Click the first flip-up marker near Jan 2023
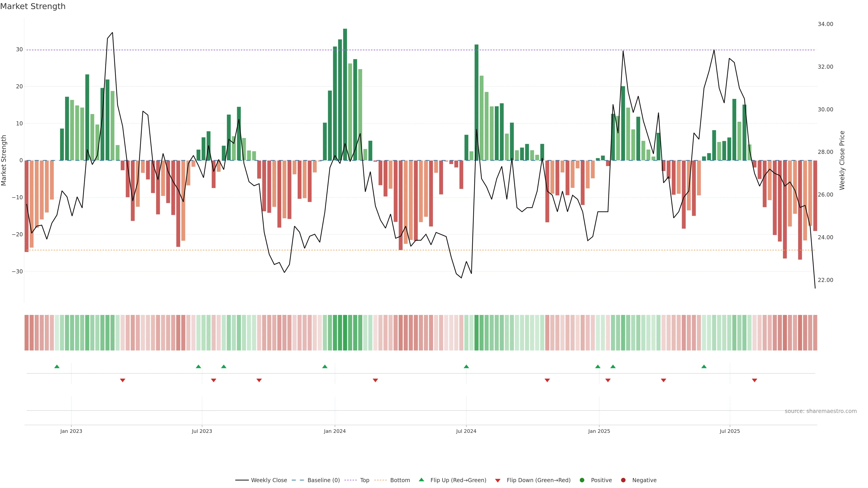This screenshot has width=868, height=488. point(57,366)
